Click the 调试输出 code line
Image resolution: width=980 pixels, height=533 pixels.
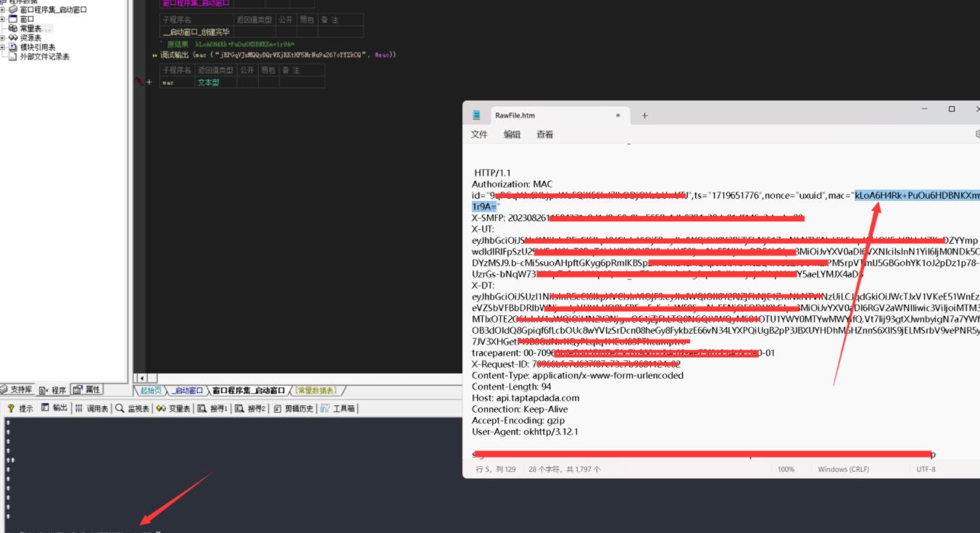coord(278,54)
